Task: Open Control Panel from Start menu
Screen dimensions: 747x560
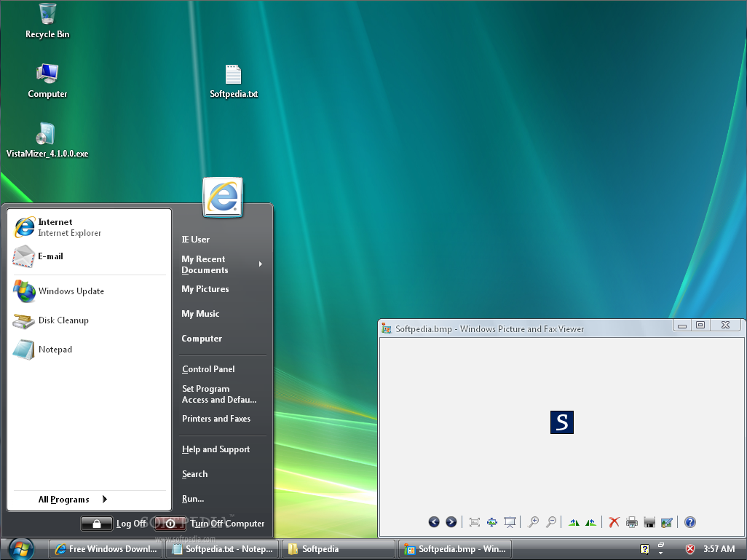Action: pos(208,369)
